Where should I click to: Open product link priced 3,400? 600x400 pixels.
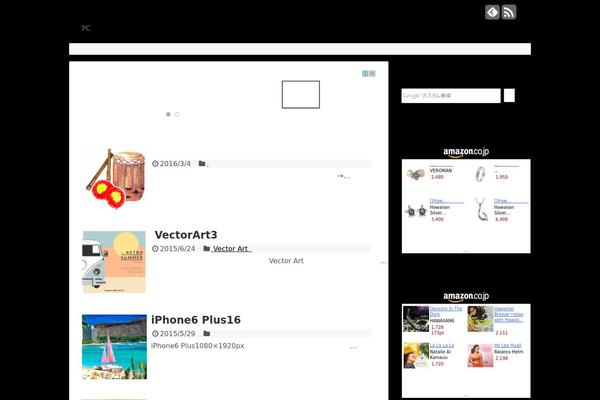pyautogui.click(x=446, y=201)
